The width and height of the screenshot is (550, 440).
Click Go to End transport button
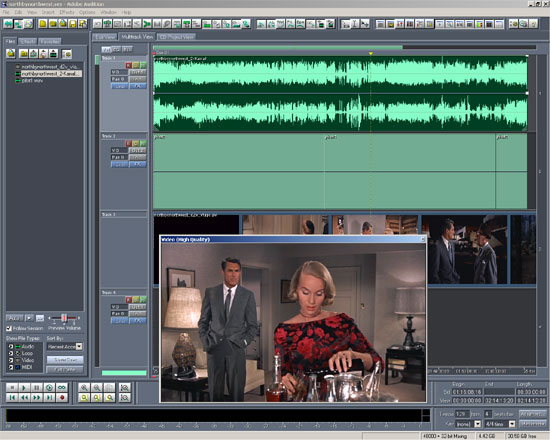tap(49, 398)
